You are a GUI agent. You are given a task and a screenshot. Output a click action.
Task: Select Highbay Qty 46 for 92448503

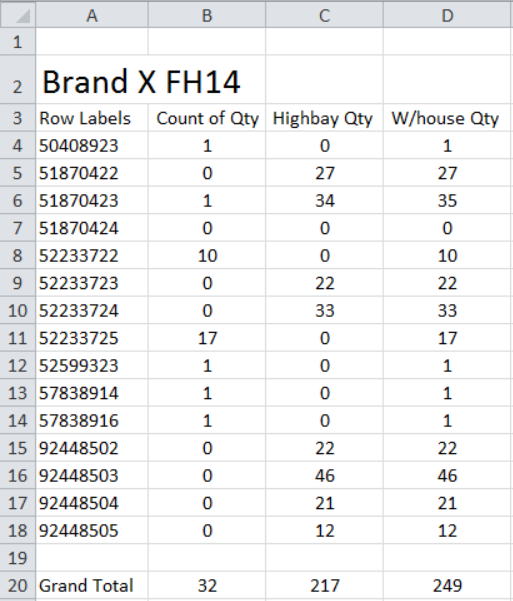[x=324, y=476]
